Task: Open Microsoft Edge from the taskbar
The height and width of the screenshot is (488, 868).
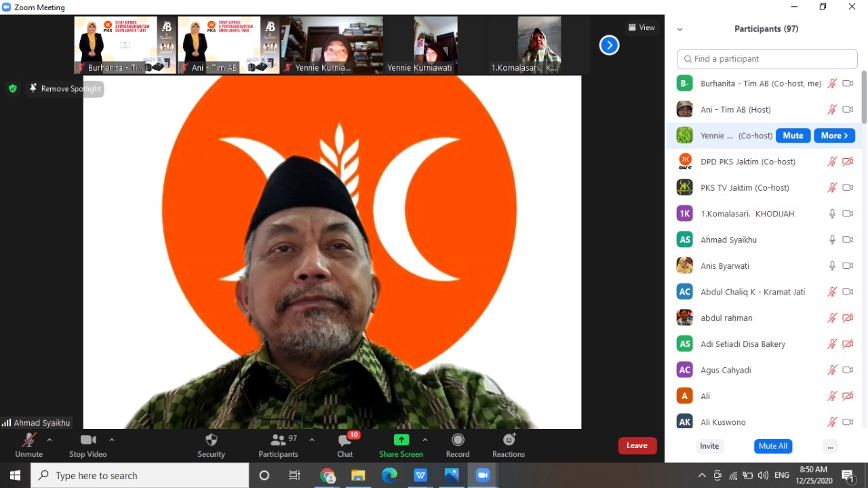Action: click(x=389, y=475)
